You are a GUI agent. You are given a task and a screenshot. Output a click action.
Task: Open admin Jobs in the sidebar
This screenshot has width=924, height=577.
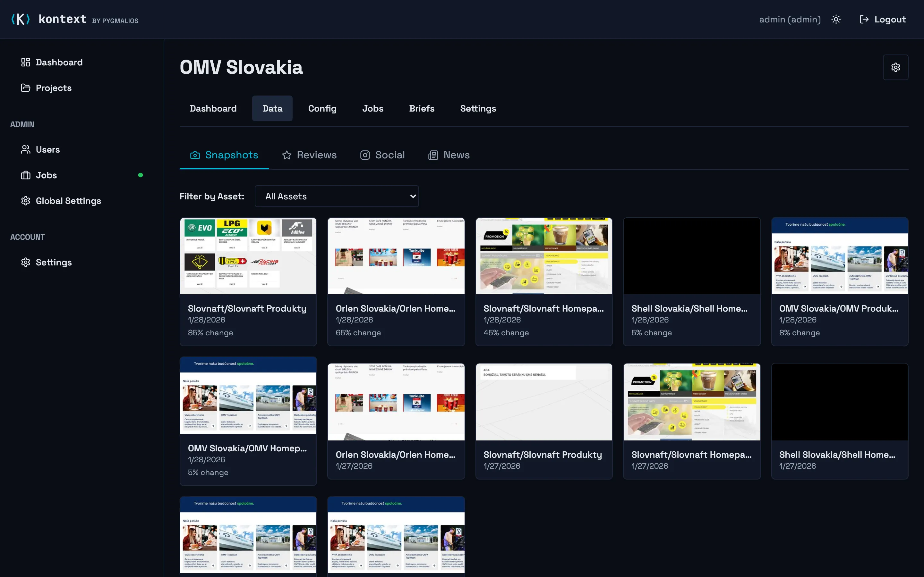[46, 175]
